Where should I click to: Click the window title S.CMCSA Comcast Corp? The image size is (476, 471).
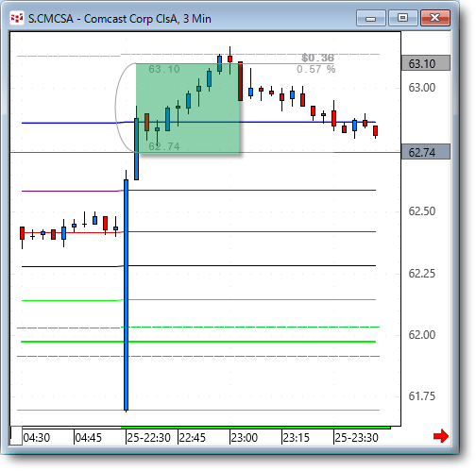click(120, 19)
